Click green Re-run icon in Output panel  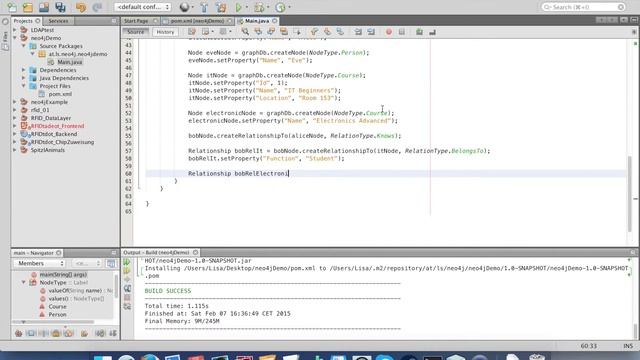(127, 262)
